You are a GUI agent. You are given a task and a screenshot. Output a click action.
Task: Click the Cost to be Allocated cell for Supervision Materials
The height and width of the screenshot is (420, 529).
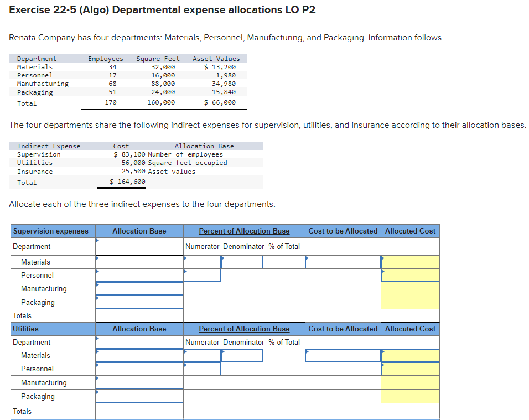343,262
